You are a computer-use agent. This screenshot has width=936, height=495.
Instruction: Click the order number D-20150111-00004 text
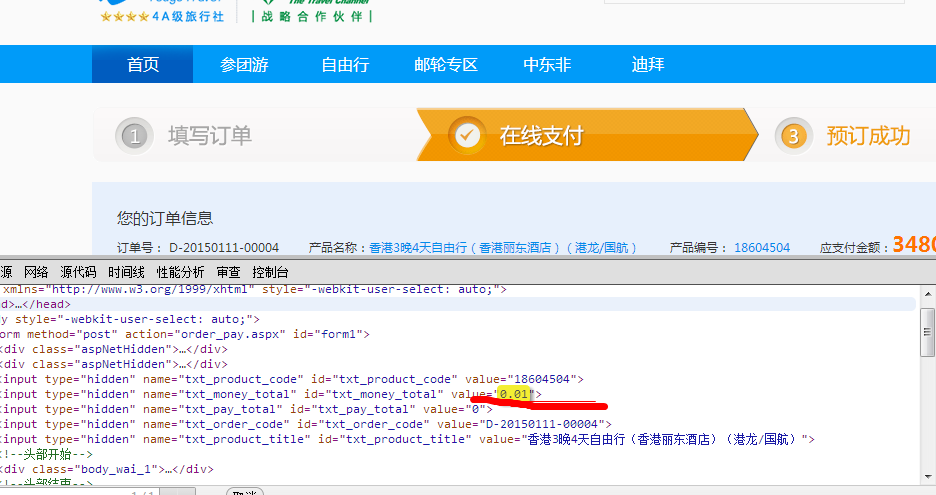click(224, 247)
